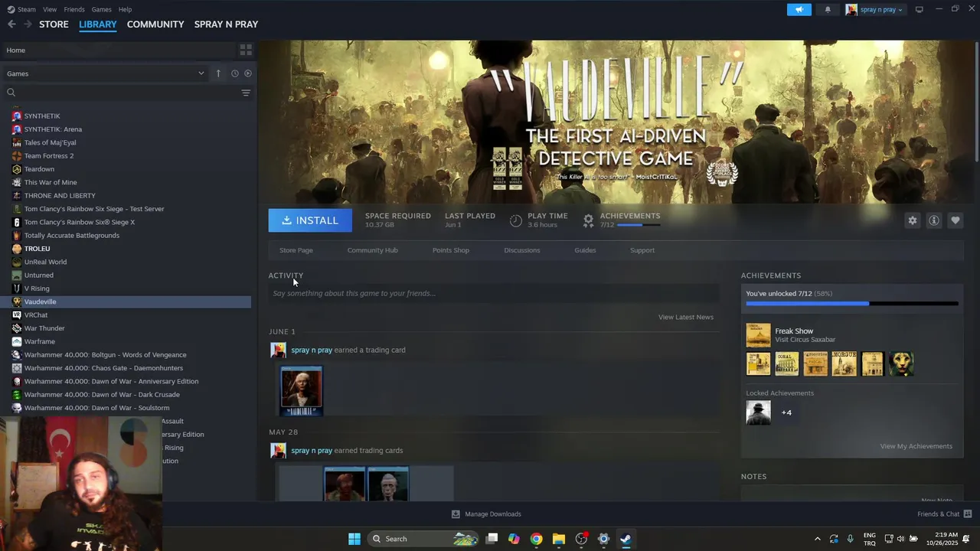Image resolution: width=980 pixels, height=551 pixels.
Task: Open the SPRAY N PRAY profile tab
Action: 226,24
